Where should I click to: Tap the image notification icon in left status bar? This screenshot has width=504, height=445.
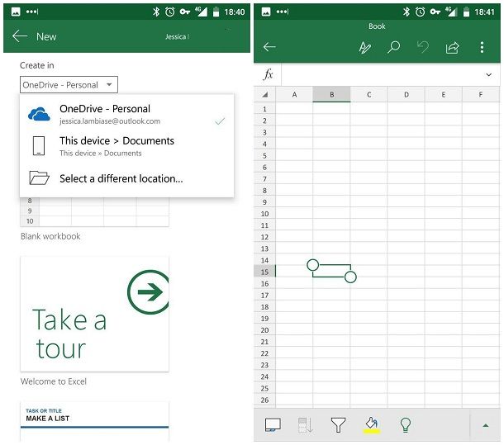click(x=16, y=12)
